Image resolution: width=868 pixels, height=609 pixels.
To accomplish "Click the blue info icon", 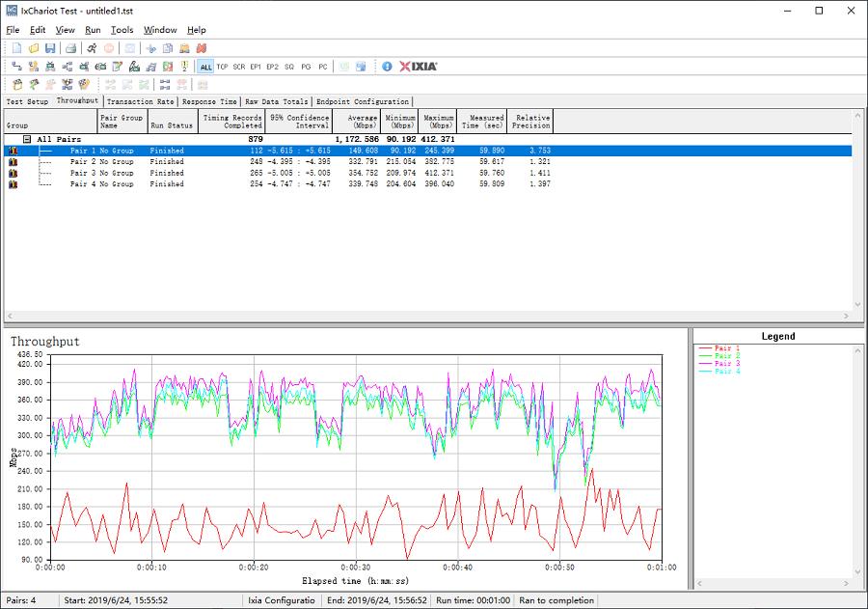I will coord(387,67).
